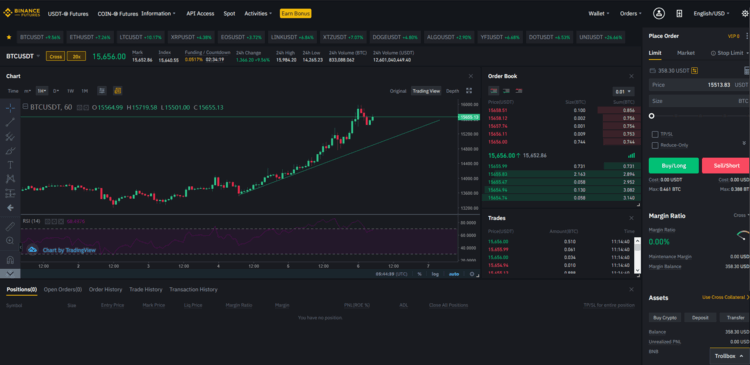The image size is (750, 365).
Task: Click the green Buy/Long button
Action: pos(673,166)
